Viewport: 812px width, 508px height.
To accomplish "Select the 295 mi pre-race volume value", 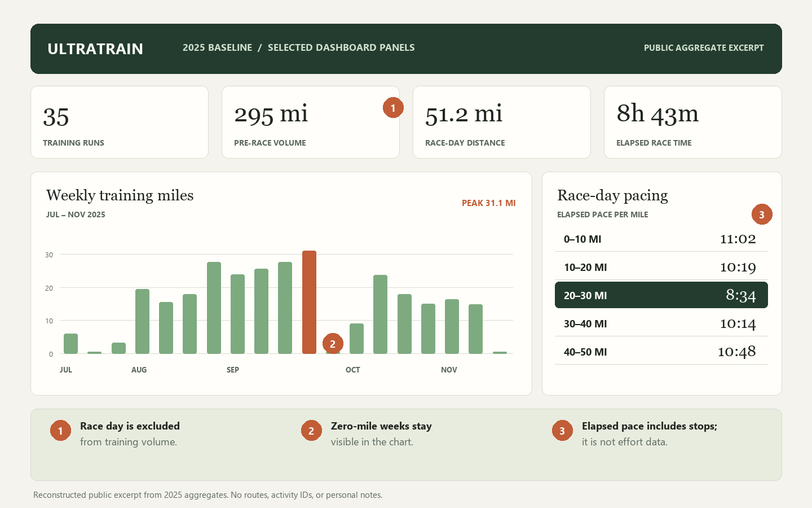I will tap(271, 114).
